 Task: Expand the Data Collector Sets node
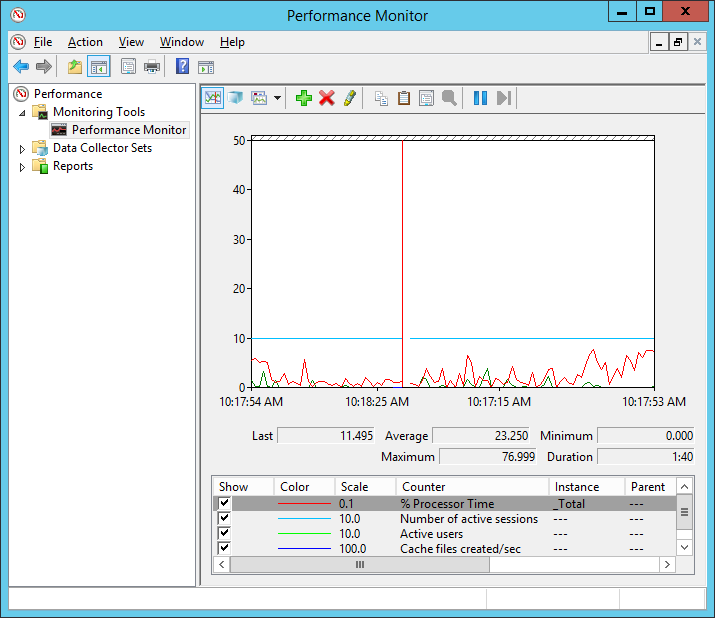pos(23,149)
